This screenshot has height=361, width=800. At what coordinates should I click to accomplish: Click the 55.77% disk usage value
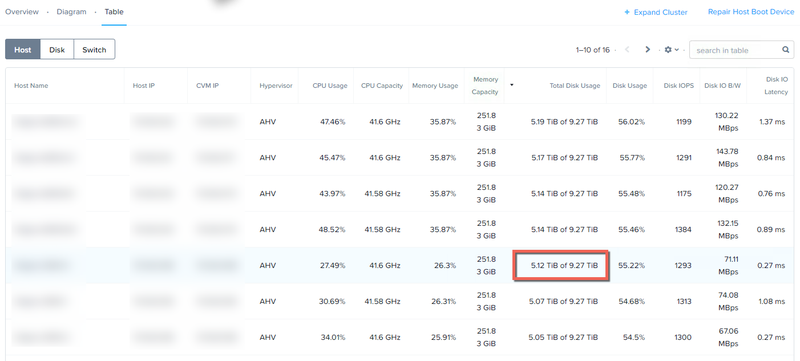click(632, 158)
